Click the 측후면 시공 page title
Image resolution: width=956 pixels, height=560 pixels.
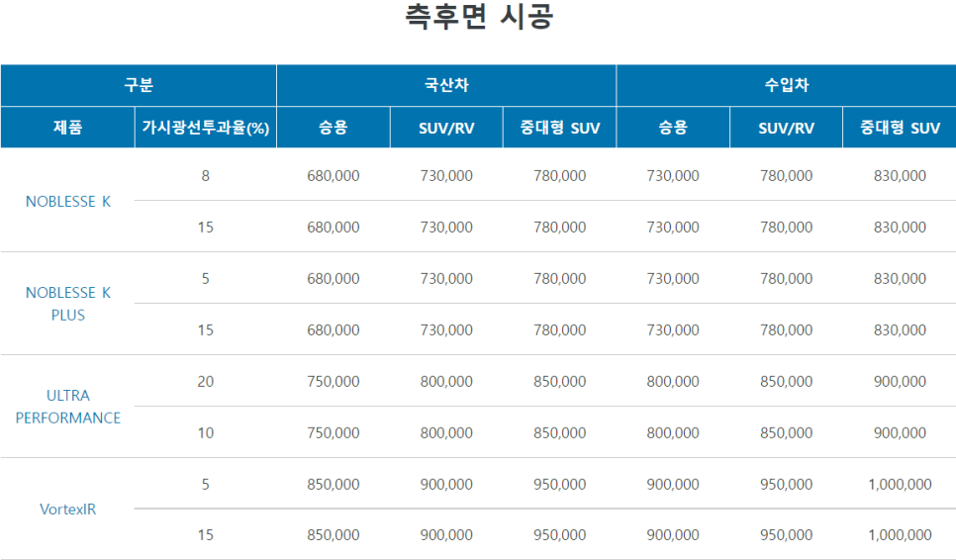coord(479,16)
